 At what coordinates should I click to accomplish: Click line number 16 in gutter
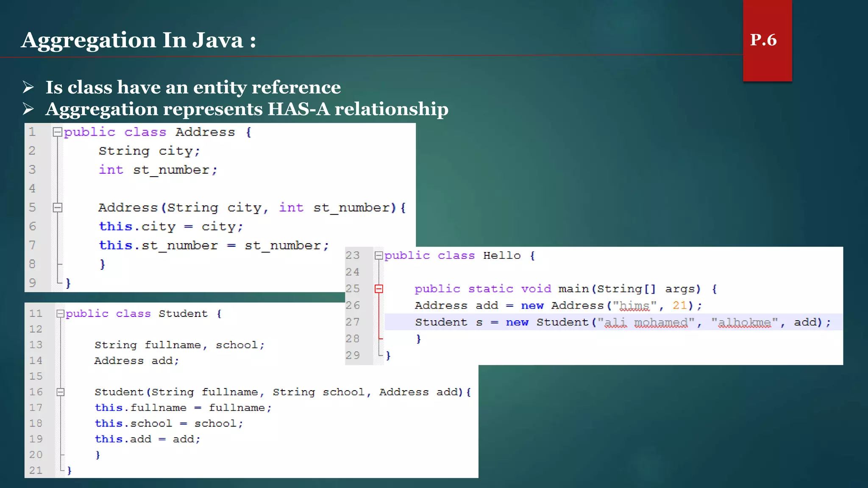[36, 392]
